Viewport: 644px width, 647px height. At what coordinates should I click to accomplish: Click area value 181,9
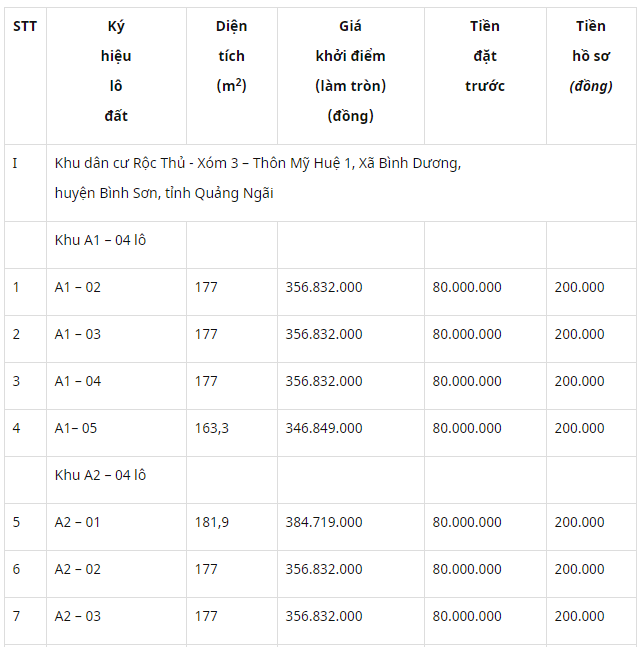[211, 522]
